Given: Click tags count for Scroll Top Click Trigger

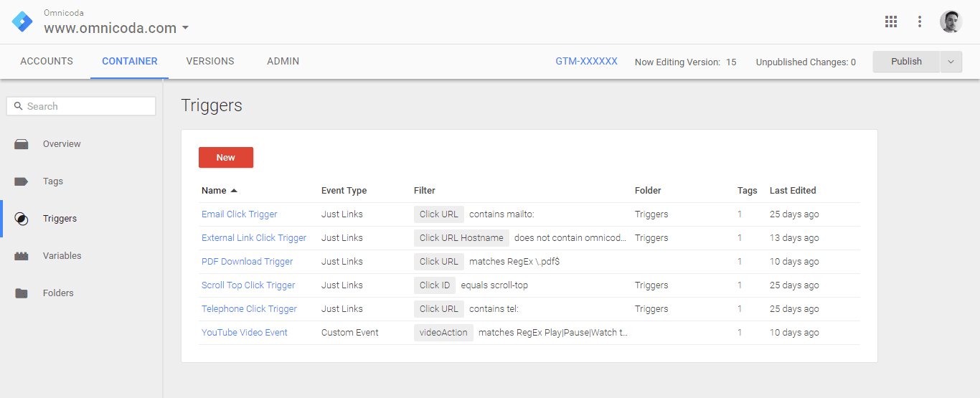Looking at the screenshot, I should [x=740, y=285].
